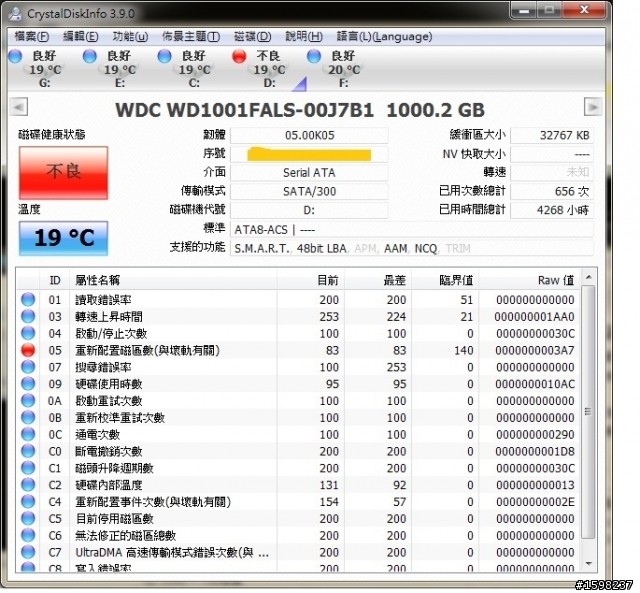Open the 佈景主題(T) menu
Image resolution: width=640 pixels, height=593 pixels.
coord(191,37)
